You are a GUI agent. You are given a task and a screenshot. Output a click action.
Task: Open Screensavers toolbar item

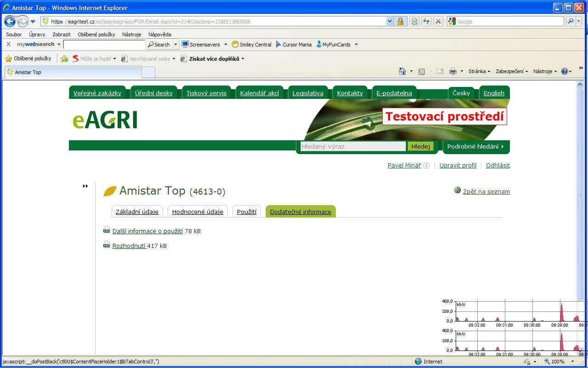click(x=200, y=45)
